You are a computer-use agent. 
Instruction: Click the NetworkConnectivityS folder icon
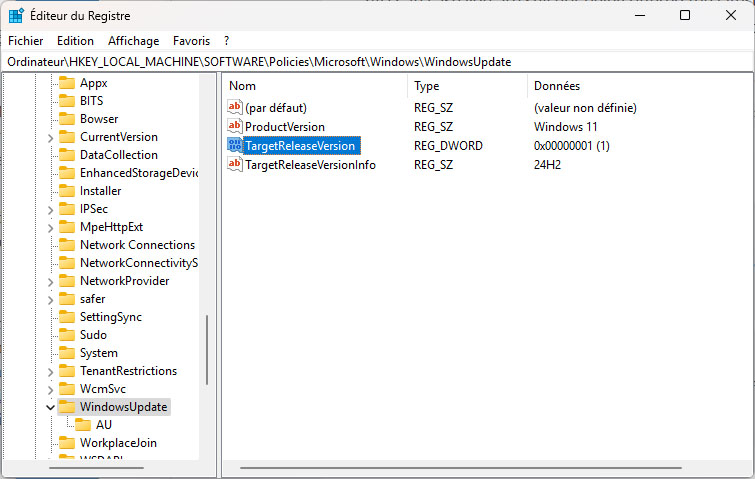[x=67, y=263]
